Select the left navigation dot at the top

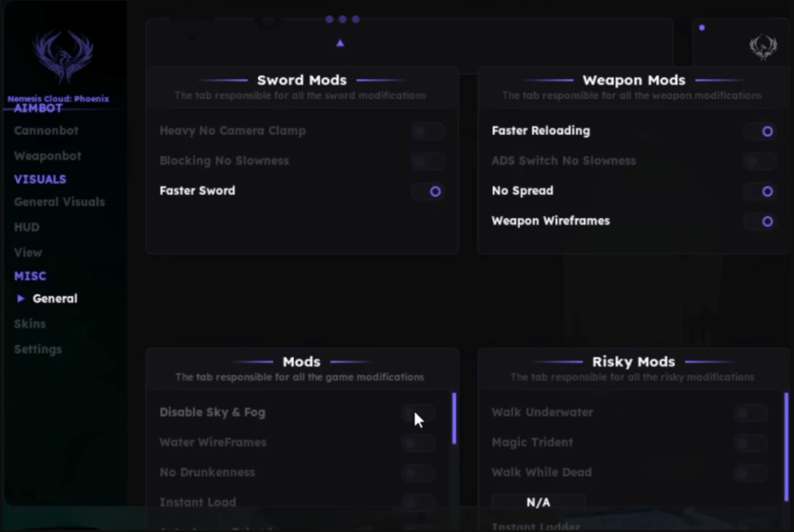328,19
